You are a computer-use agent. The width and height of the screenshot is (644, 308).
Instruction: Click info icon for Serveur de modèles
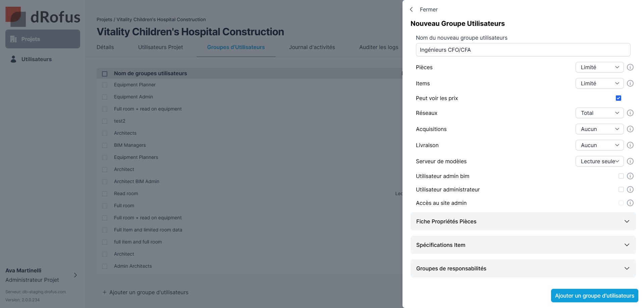[630, 161]
